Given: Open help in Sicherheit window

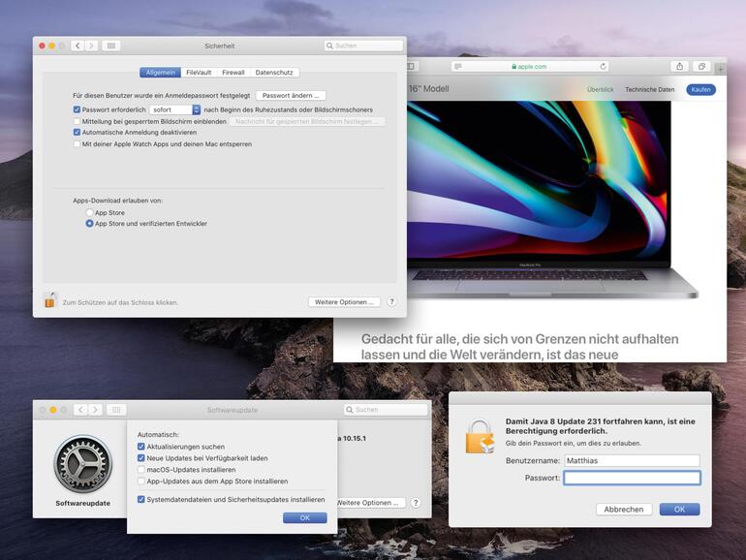Looking at the screenshot, I should tap(391, 301).
